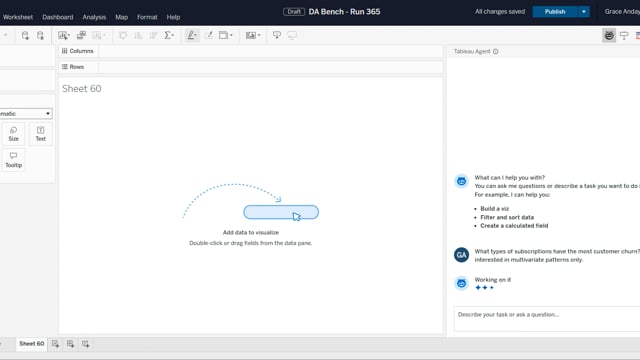The width and height of the screenshot is (640, 360).
Task: Add a new dashboard from bottom tabs
Action: pyautogui.click(x=70, y=344)
